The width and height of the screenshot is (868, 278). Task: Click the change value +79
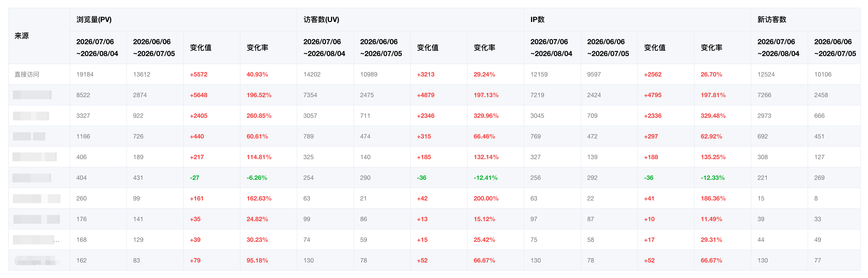195,260
